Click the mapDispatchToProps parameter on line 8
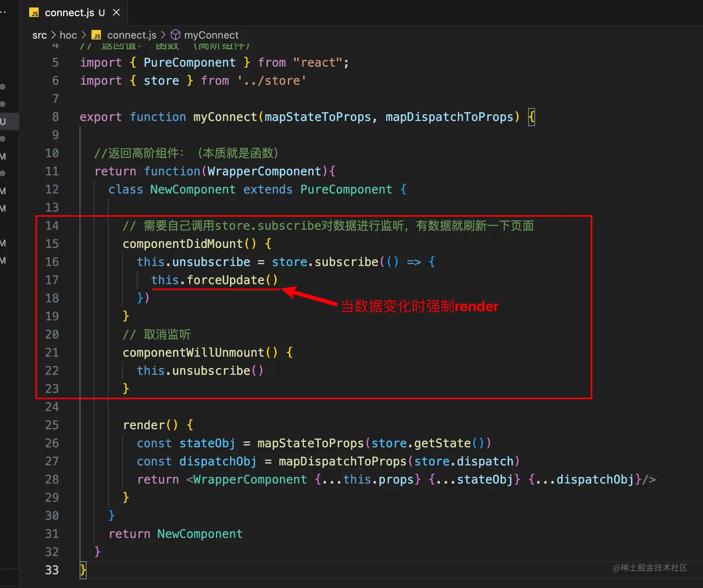703x588 pixels. pos(449,117)
